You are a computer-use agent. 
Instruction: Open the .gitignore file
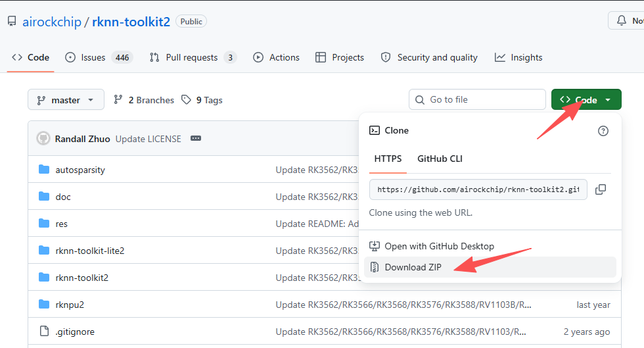pos(75,332)
